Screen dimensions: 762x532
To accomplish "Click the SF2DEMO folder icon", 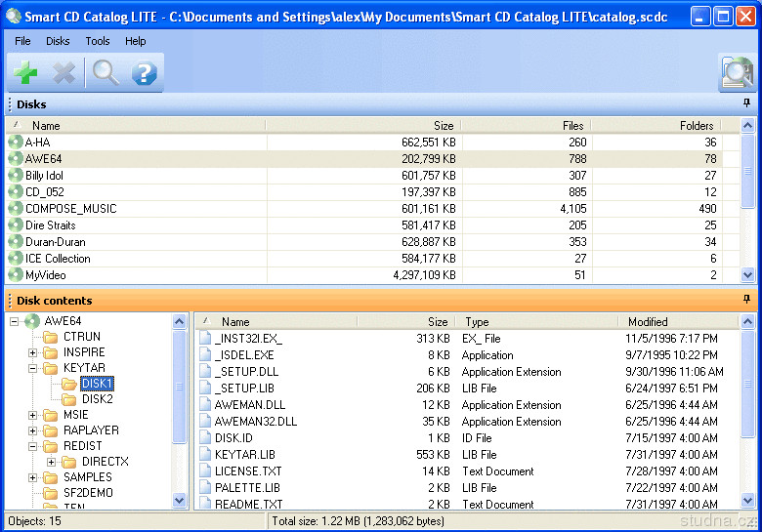I will click(x=50, y=493).
